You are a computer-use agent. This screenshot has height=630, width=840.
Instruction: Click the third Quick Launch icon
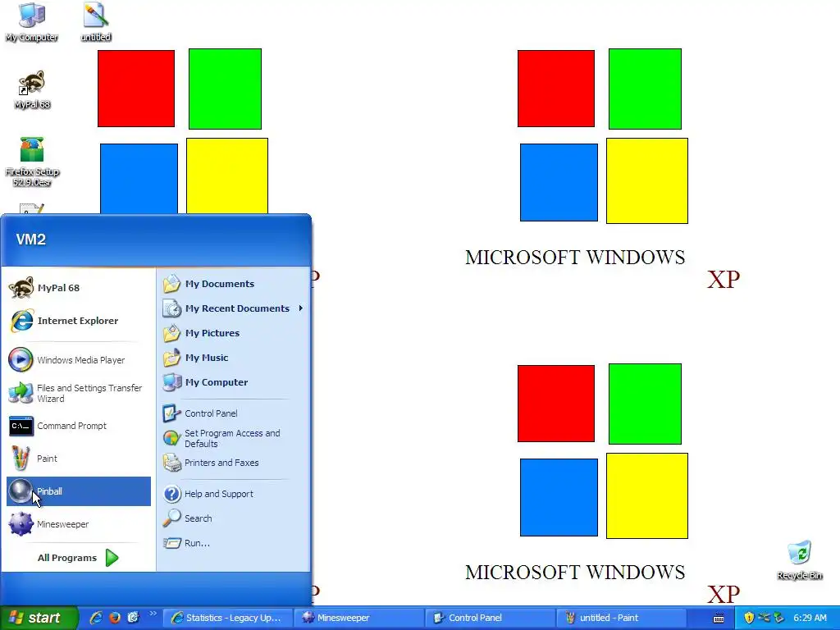[x=134, y=618]
